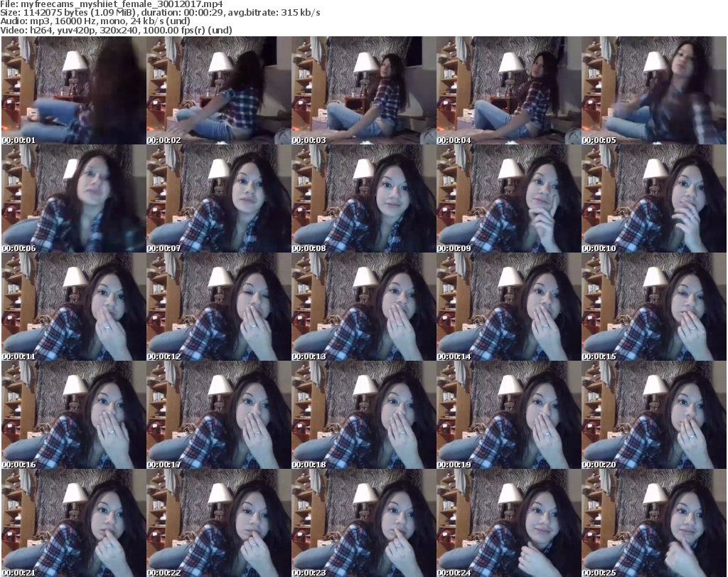Select the thumbnail stamped 00:00:01
Viewport: 728px width, 577px height.
coord(73,90)
